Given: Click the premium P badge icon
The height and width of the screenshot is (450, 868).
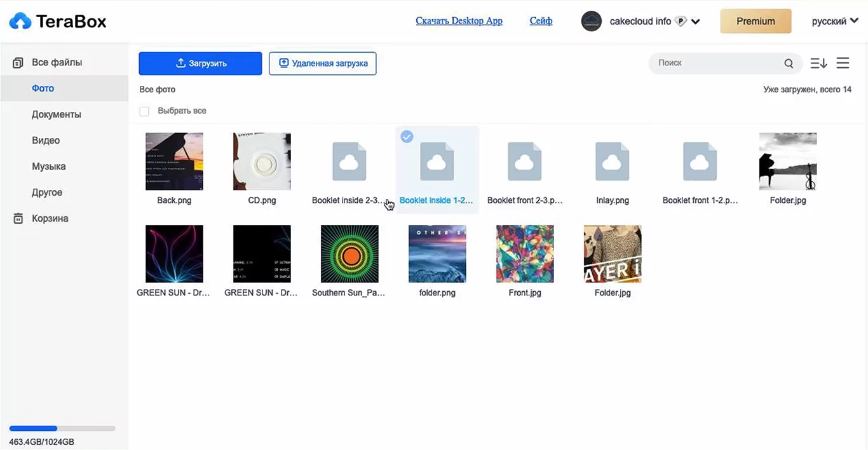Looking at the screenshot, I should coord(681,22).
